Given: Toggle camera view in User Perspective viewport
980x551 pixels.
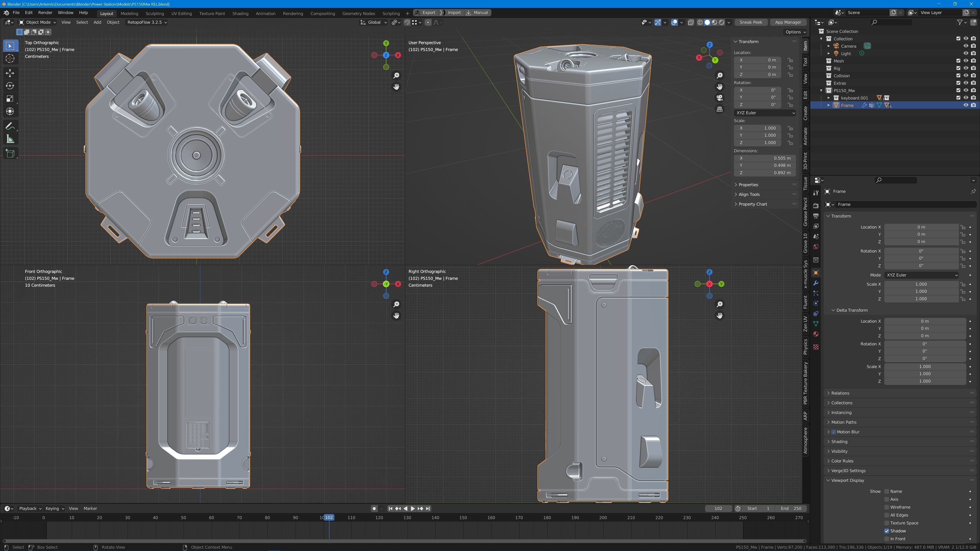Looking at the screenshot, I should [x=719, y=98].
